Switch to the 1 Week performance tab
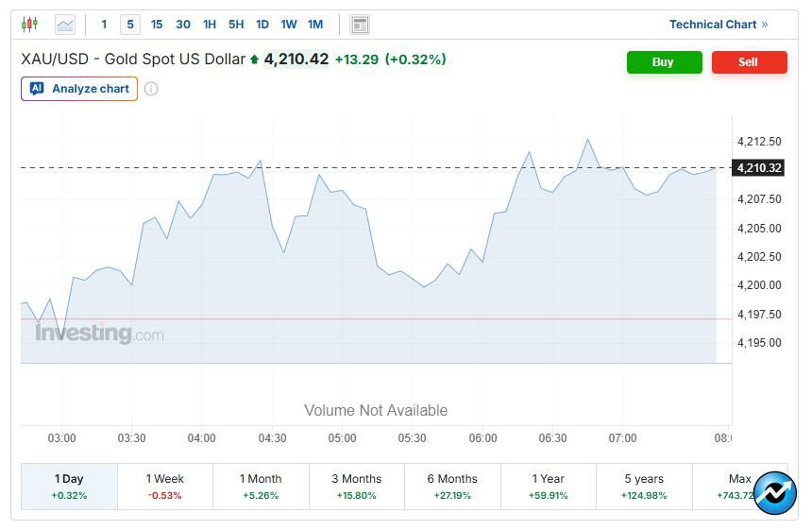 [165, 487]
